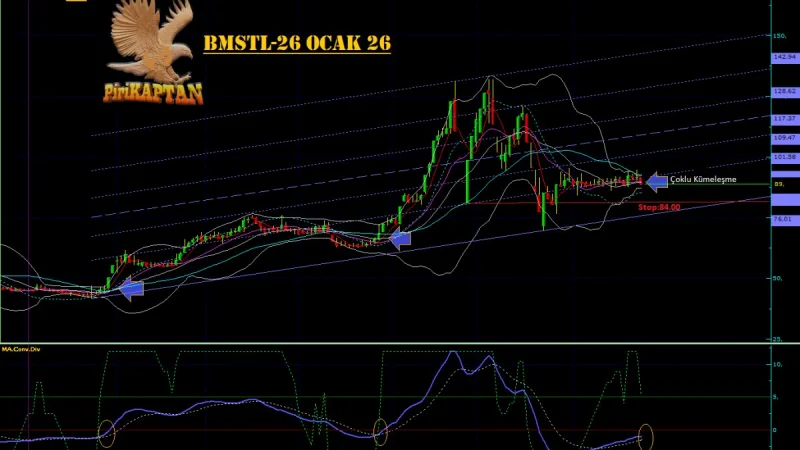This screenshot has width=800, height=450.
Task: Click the 142.94 price level tag
Action: [785, 57]
